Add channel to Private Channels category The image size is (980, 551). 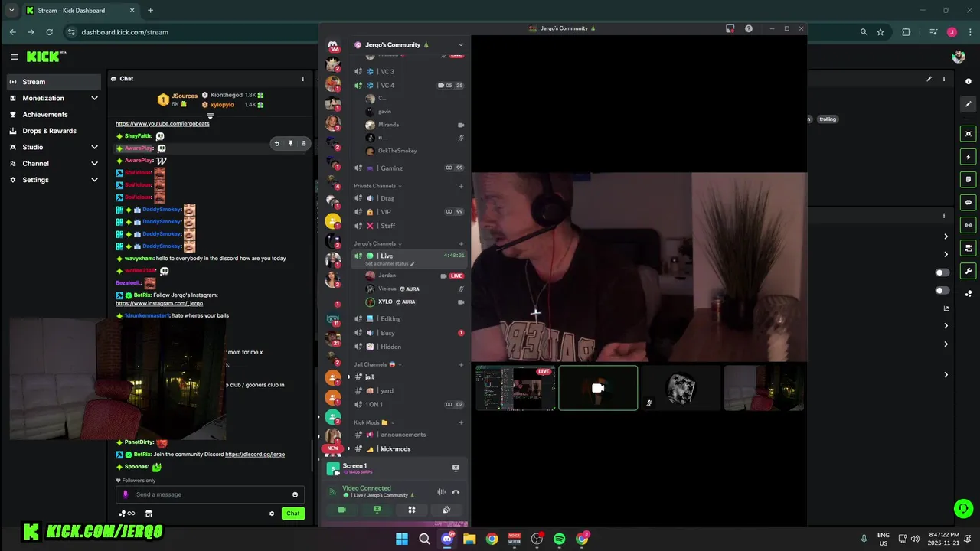coord(460,186)
